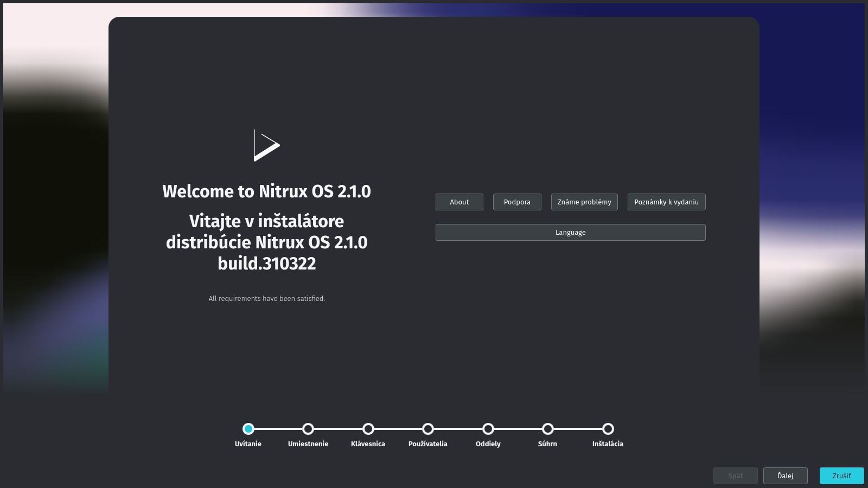Viewport: 868px width, 488px height.
Task: Click the 'Vitajte v inštalátore' heading text
Action: click(266, 221)
